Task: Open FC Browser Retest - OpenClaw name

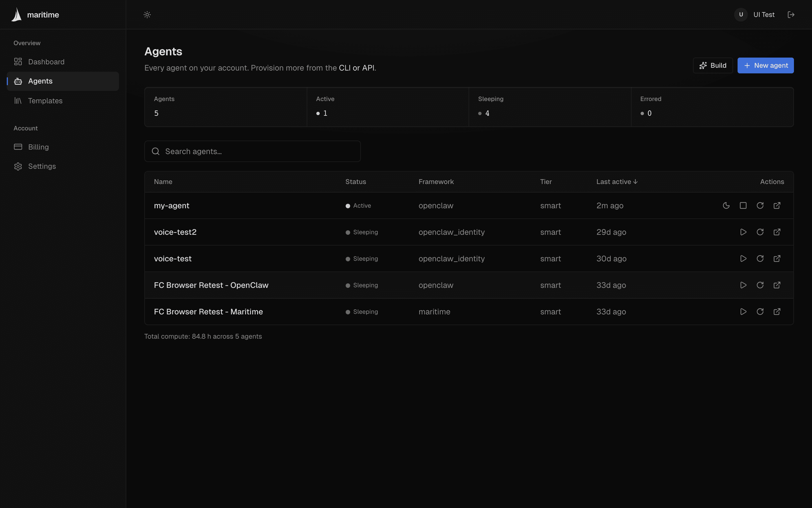Action: 211,285
